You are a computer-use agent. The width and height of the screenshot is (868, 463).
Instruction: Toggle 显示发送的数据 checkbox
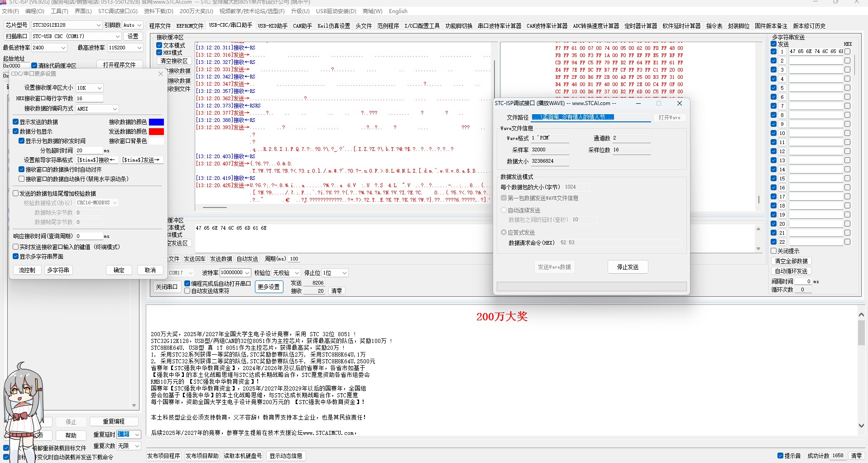click(x=16, y=122)
